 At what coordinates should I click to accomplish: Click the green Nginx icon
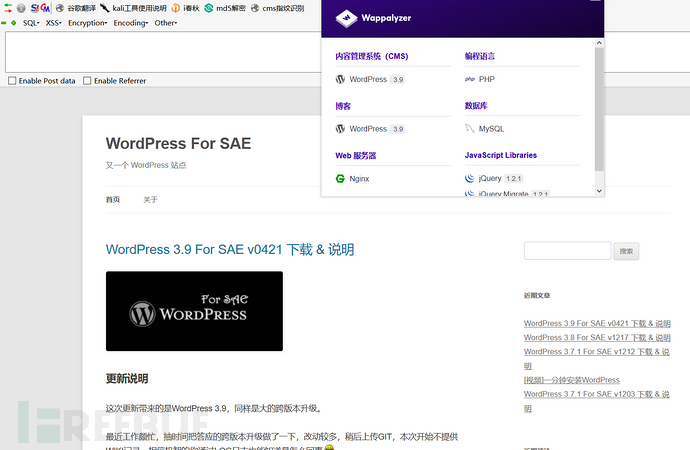coord(340,179)
